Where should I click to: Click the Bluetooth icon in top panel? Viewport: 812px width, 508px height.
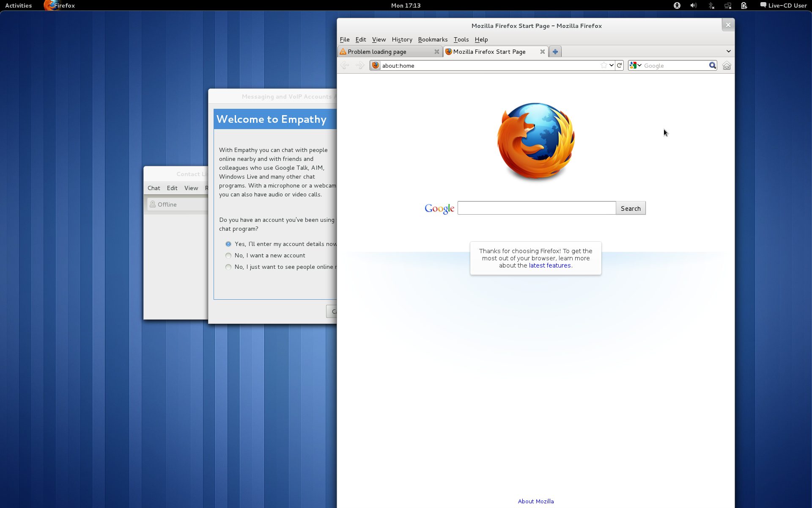[711, 6]
